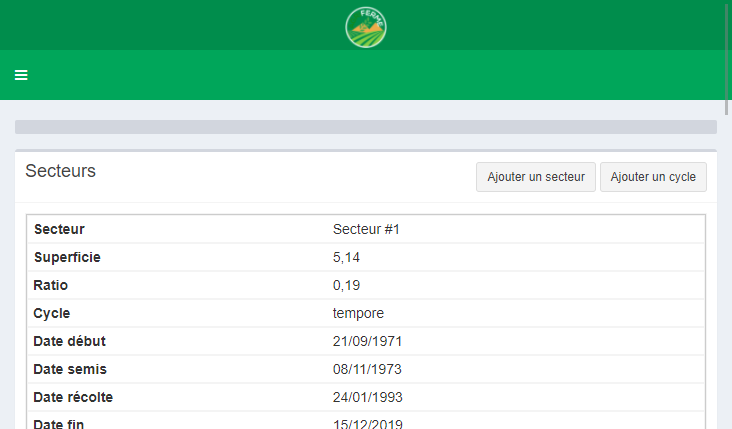Click the Cycle row label
The width and height of the screenshot is (732, 429).
click(52, 313)
